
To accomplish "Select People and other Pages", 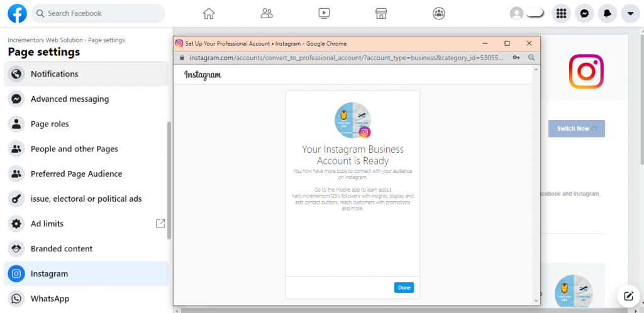I will click(86, 149).
